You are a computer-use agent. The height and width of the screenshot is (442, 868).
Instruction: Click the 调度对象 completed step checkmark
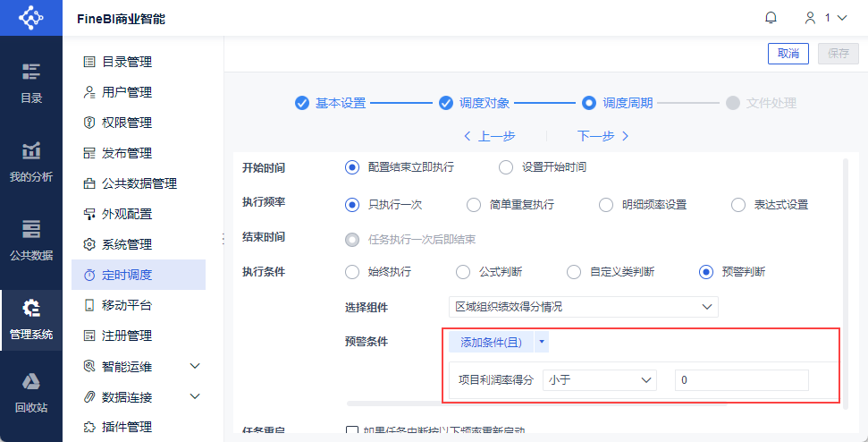(x=446, y=103)
